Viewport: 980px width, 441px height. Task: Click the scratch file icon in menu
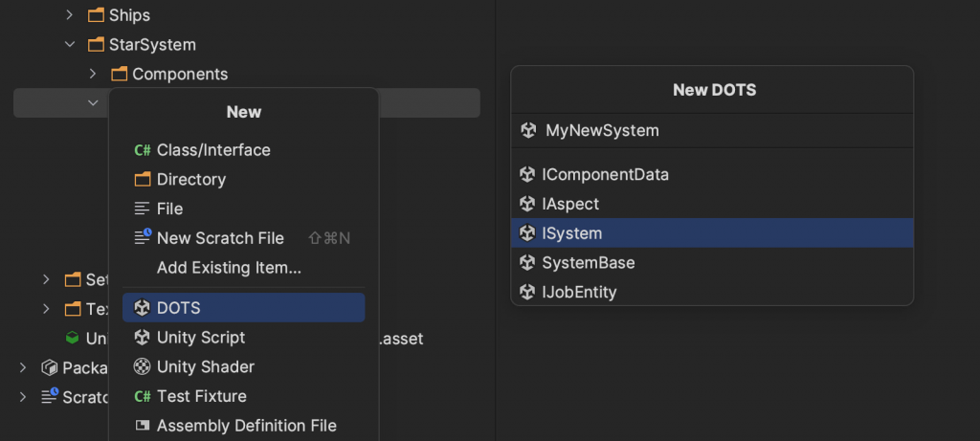pyautogui.click(x=143, y=238)
